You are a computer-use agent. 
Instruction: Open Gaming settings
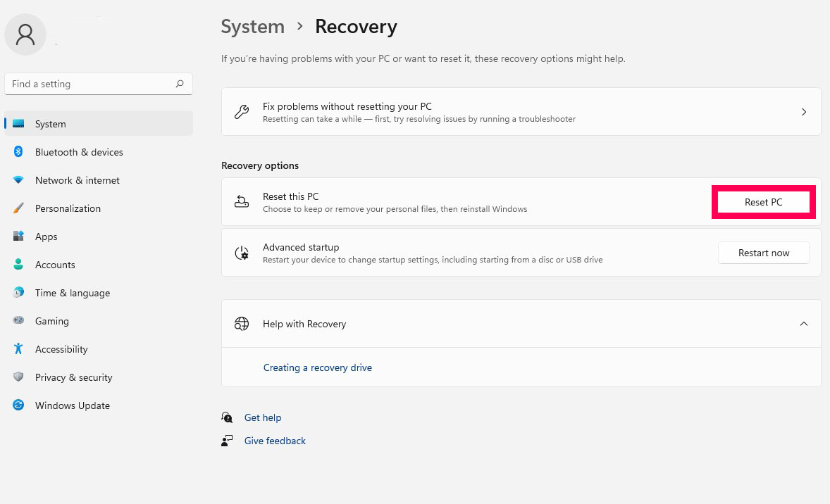pos(99,320)
